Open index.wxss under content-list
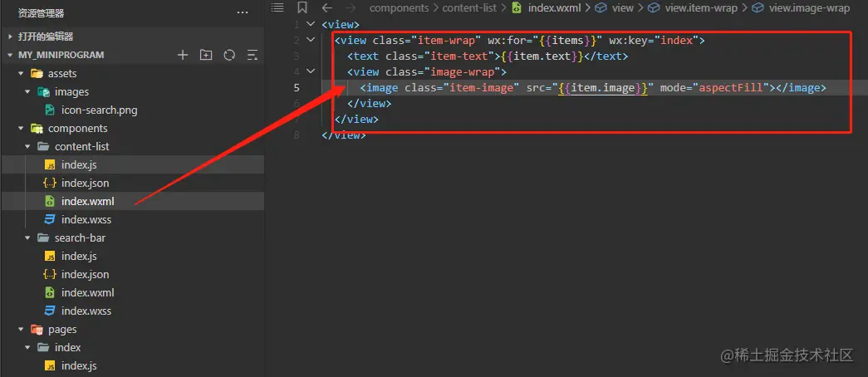The image size is (868, 377). point(86,219)
